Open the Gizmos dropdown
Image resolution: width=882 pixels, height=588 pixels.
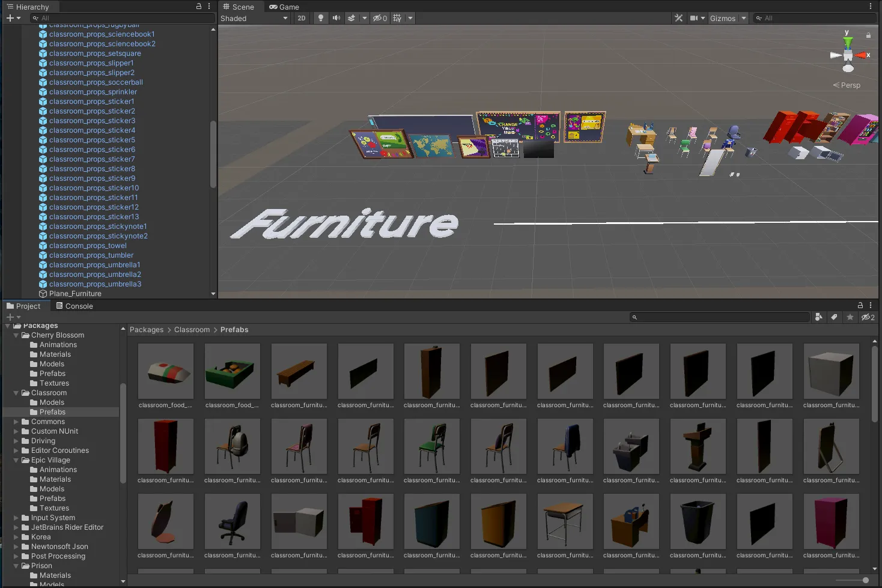[728, 18]
